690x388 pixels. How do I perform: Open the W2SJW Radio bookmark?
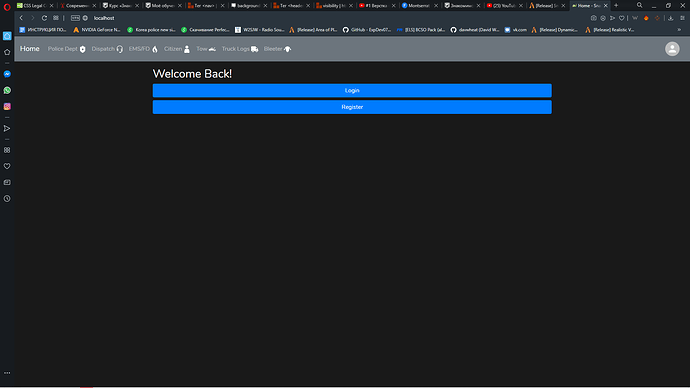[260, 30]
